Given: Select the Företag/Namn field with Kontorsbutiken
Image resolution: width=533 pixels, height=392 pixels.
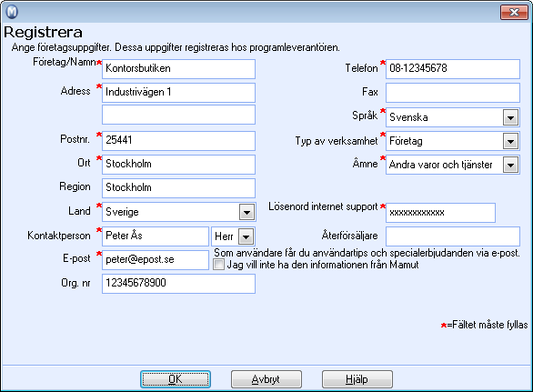Looking at the screenshot, I should coord(178,69).
